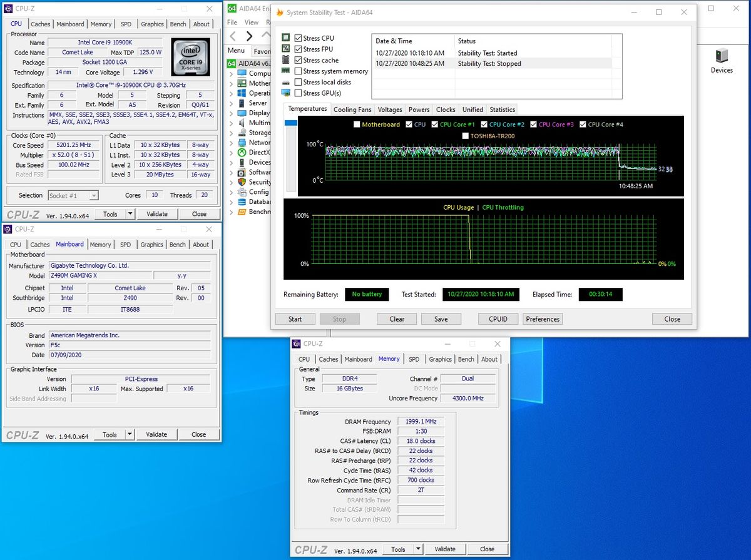Uncheck the Stress FPU checkbox
Image resolution: width=751 pixels, height=560 pixels.
(x=298, y=49)
